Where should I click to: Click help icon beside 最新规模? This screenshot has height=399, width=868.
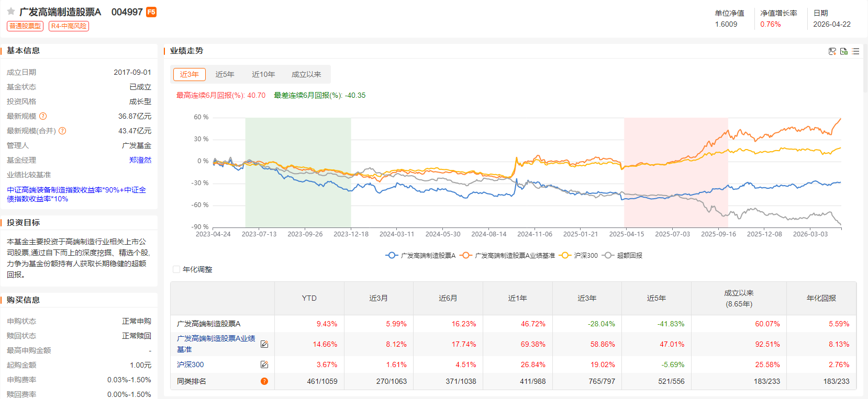[43, 116]
